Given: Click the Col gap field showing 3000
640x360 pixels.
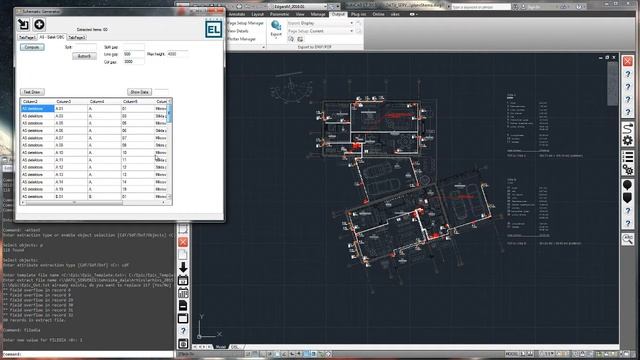Looking at the screenshot, I should 134,62.
